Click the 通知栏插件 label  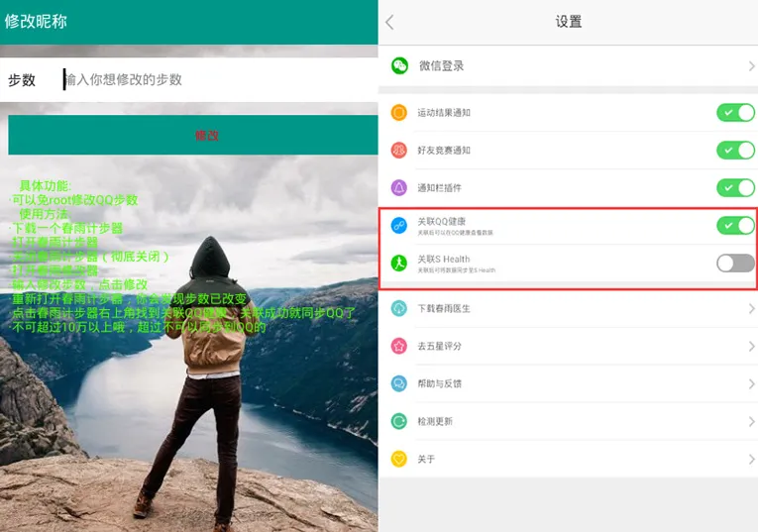click(439, 187)
